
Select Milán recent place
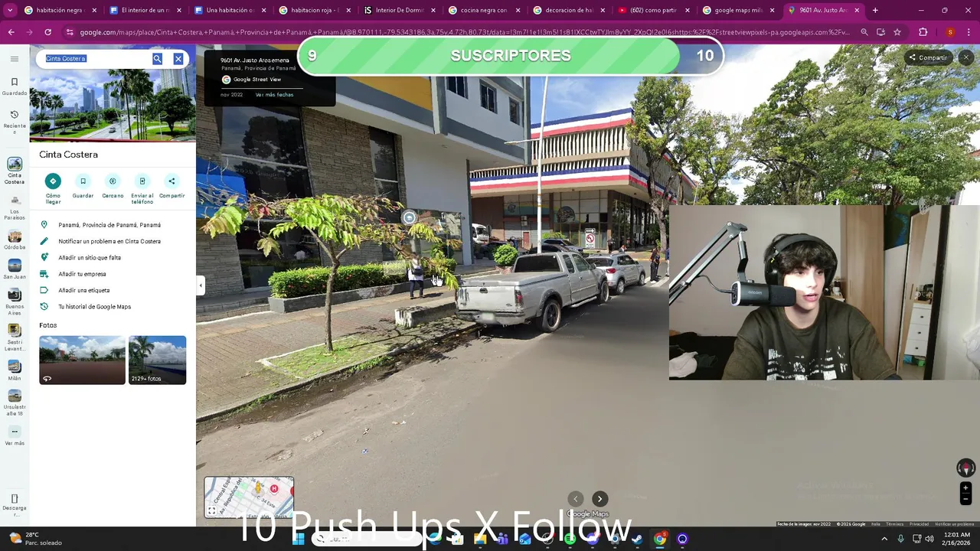[15, 370]
